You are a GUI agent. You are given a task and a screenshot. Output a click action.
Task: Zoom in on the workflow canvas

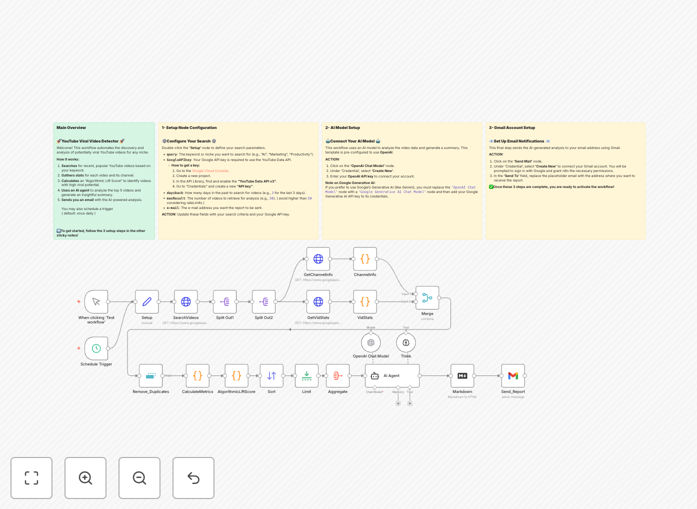click(85, 478)
